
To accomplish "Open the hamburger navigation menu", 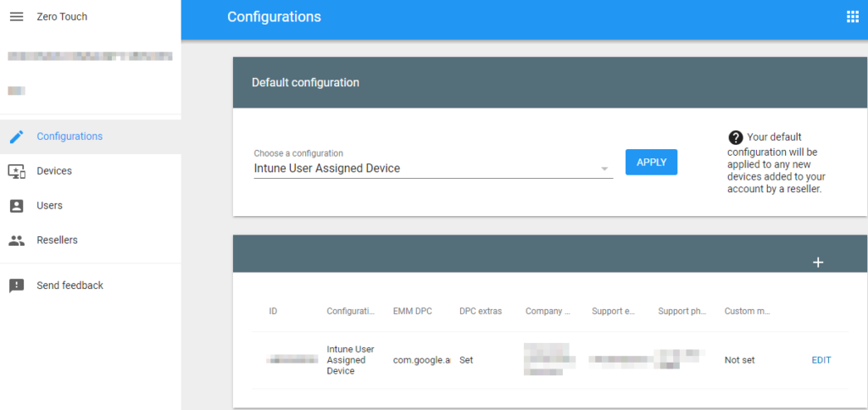I will (x=16, y=17).
